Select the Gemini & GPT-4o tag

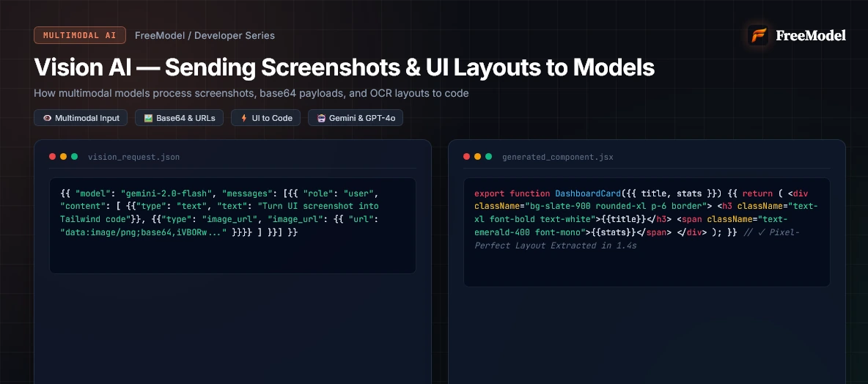[356, 118]
